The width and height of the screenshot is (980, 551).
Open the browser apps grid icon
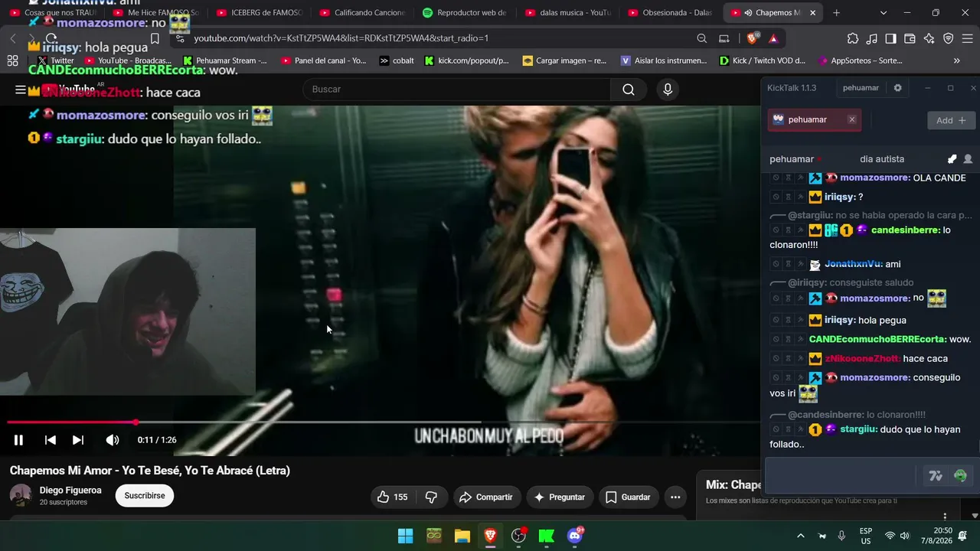pos(12,60)
